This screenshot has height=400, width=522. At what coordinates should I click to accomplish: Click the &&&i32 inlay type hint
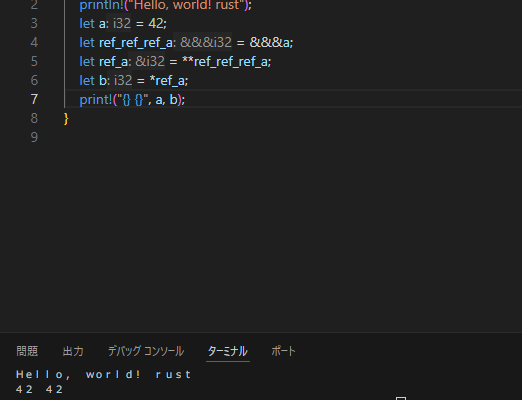206,42
